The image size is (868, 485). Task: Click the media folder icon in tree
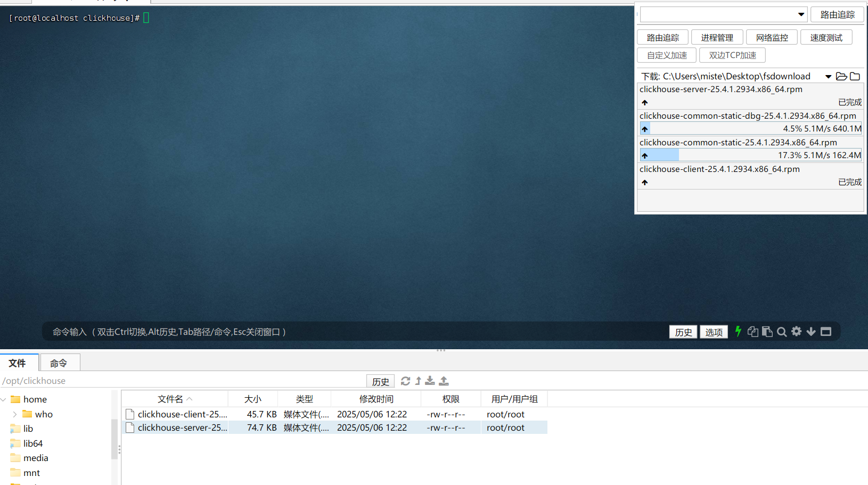(15, 458)
